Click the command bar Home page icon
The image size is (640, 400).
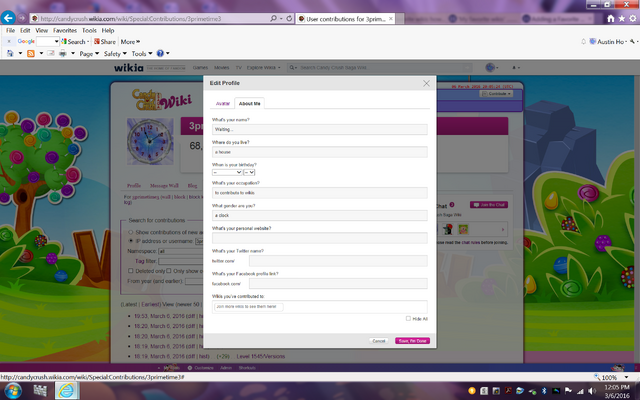10,53
